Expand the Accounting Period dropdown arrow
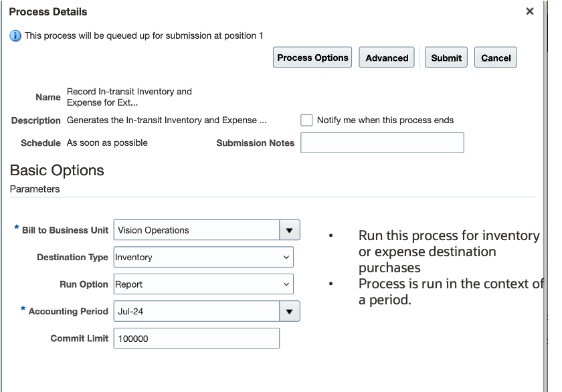This screenshot has width=562, height=392. [289, 311]
